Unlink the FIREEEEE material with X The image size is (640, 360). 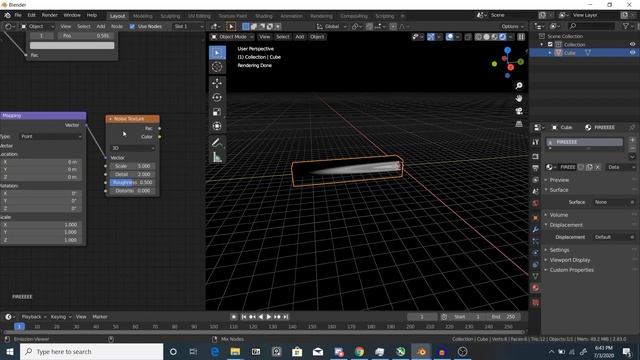598,167
